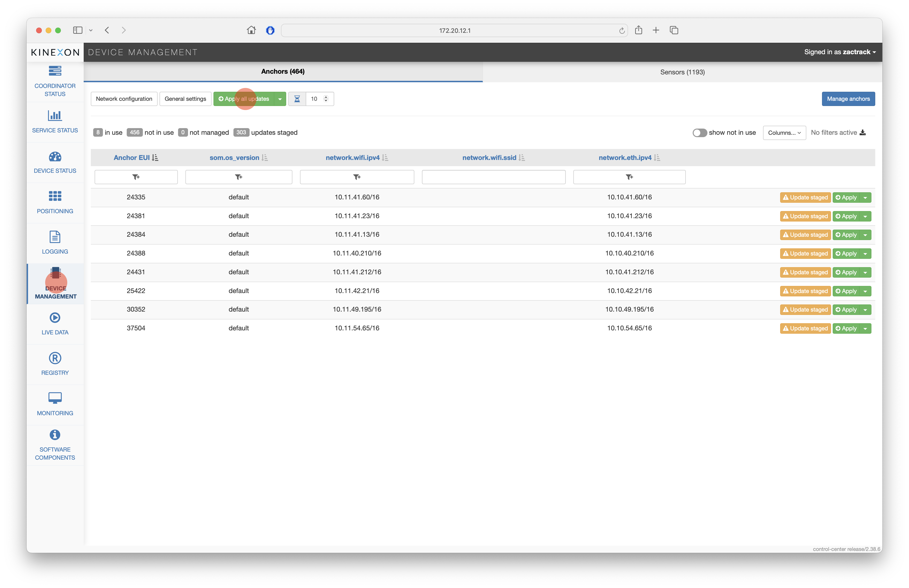The height and width of the screenshot is (588, 909).
Task: Open Logging document icon
Action: 55,237
